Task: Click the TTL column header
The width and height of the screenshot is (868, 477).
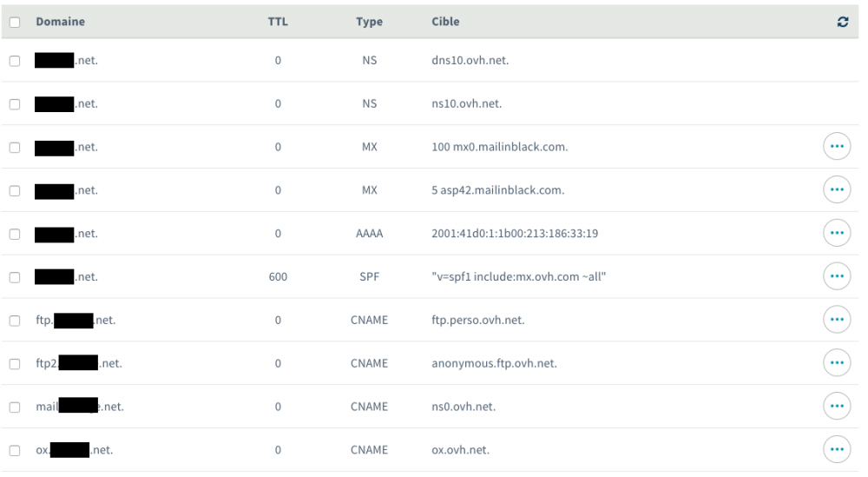Action: coord(277,22)
